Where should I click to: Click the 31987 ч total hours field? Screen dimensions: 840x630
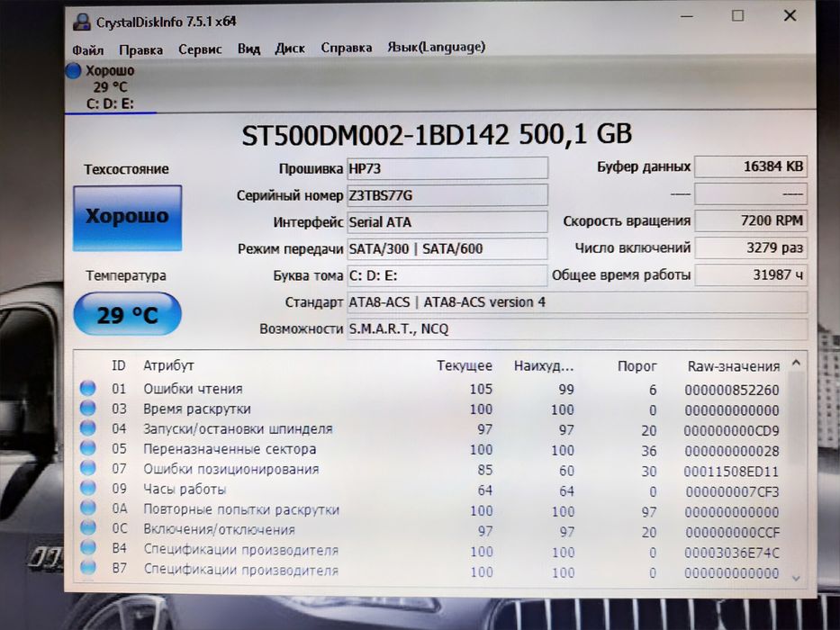point(751,274)
